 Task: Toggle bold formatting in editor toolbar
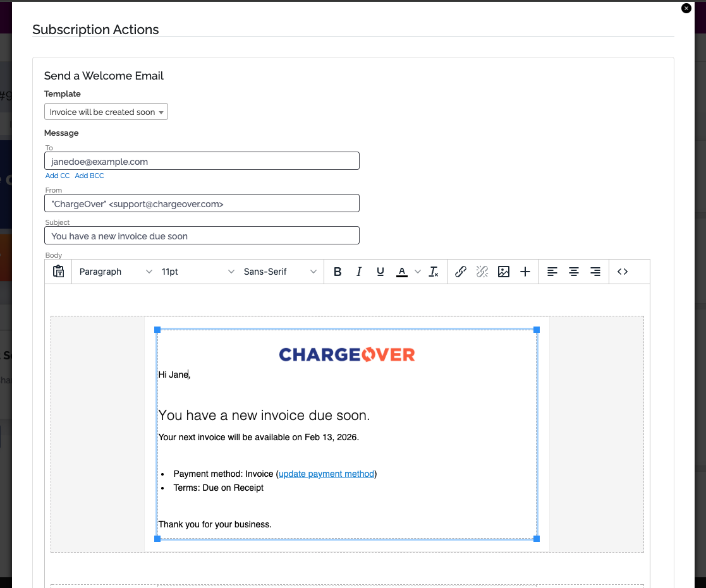click(338, 272)
